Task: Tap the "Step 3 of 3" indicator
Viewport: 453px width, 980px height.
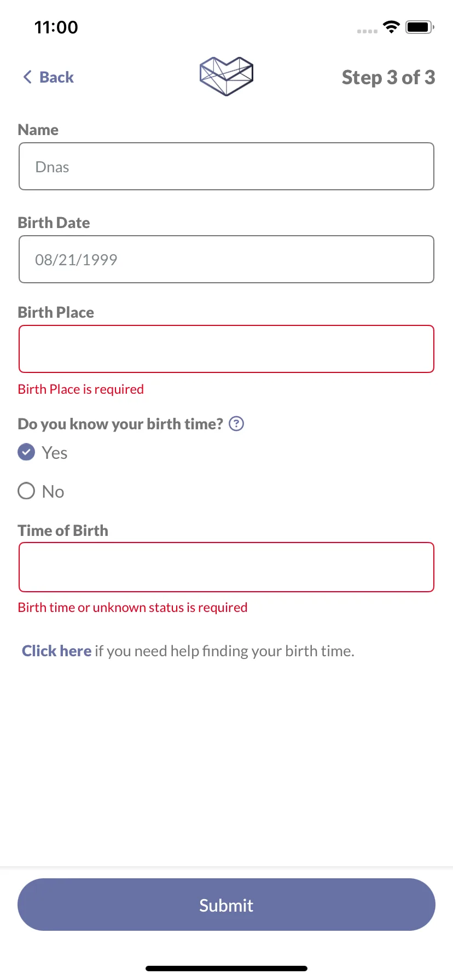Action: (x=388, y=77)
